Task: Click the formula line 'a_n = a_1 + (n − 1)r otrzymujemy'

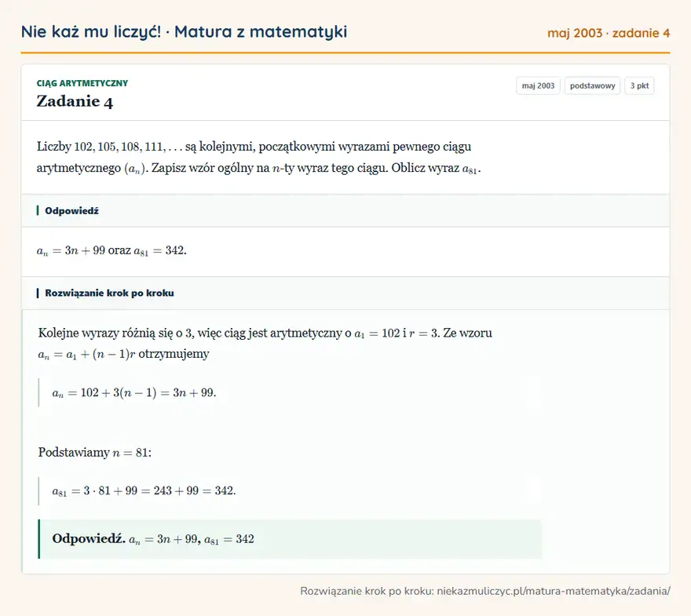Action: click(x=123, y=354)
